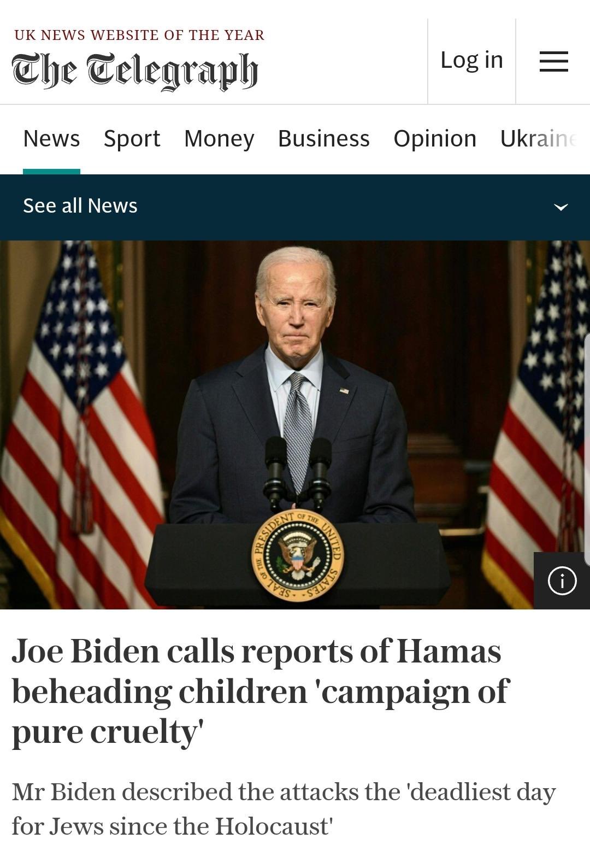This screenshot has width=590, height=868.
Task: Click the Log in button
Action: [x=471, y=60]
